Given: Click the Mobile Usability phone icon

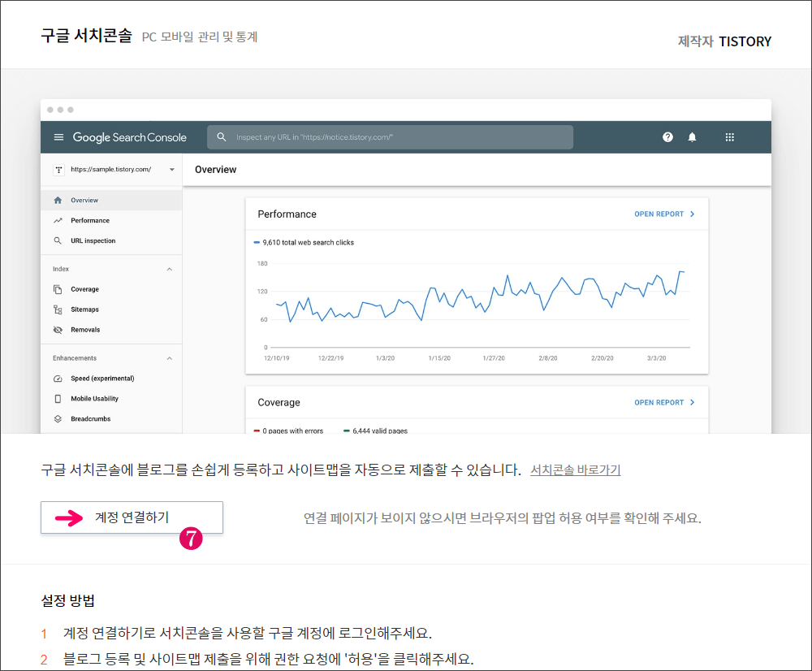Looking at the screenshot, I should tap(58, 398).
